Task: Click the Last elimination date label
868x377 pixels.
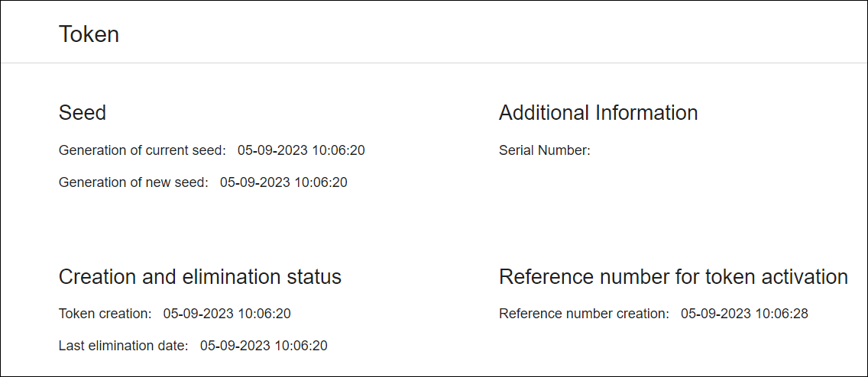Action: tap(123, 346)
